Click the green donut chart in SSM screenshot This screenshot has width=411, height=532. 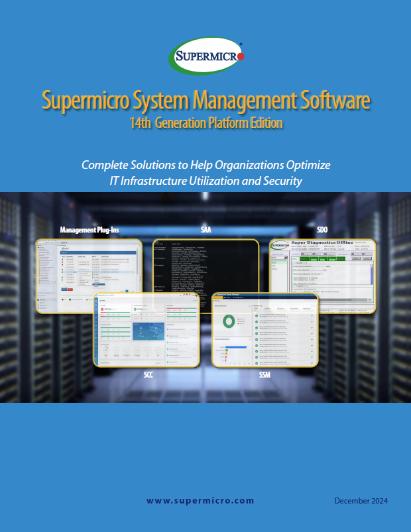[x=229, y=321]
